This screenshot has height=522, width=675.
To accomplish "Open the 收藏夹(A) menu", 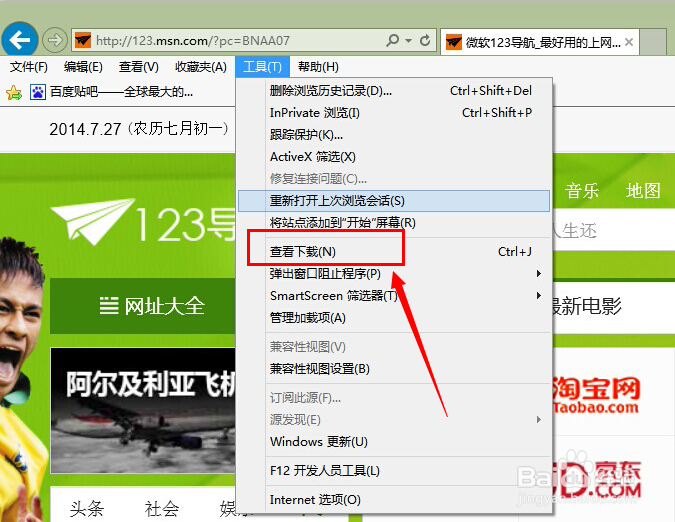I will click(x=201, y=67).
